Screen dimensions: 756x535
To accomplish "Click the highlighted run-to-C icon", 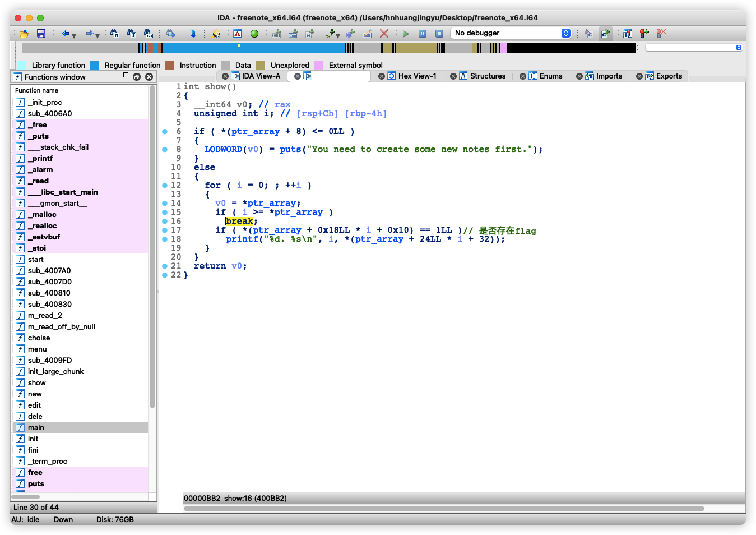I will (x=605, y=34).
